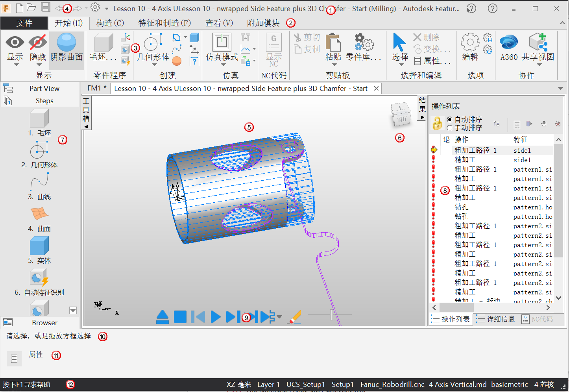
Task: Open the 附加模块 ribbon tab
Action: point(263,23)
